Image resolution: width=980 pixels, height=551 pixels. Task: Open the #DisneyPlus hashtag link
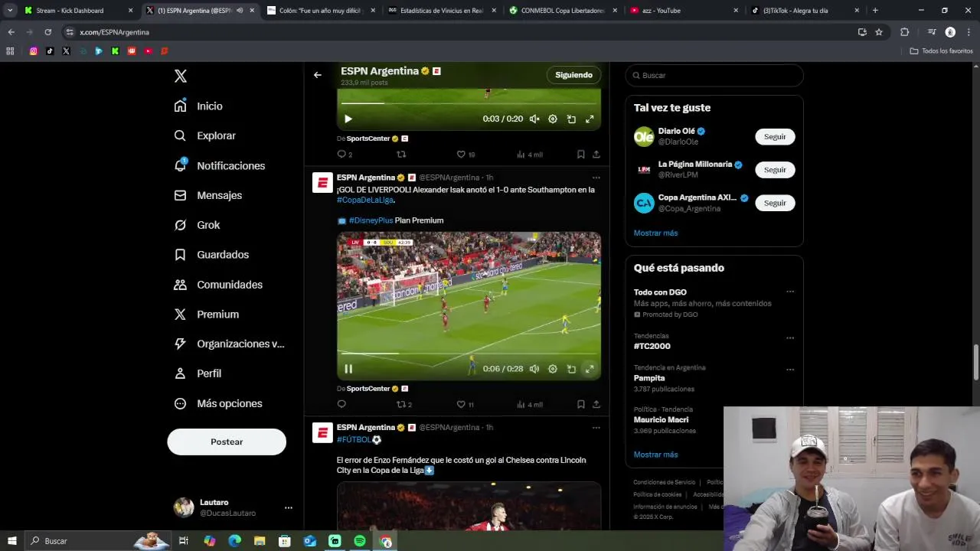371,220
